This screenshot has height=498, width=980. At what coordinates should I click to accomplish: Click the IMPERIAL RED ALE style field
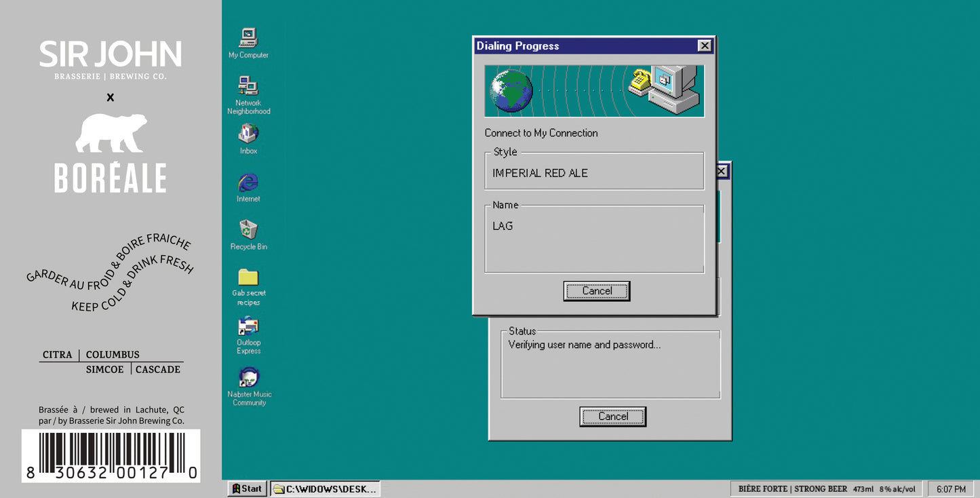[594, 173]
